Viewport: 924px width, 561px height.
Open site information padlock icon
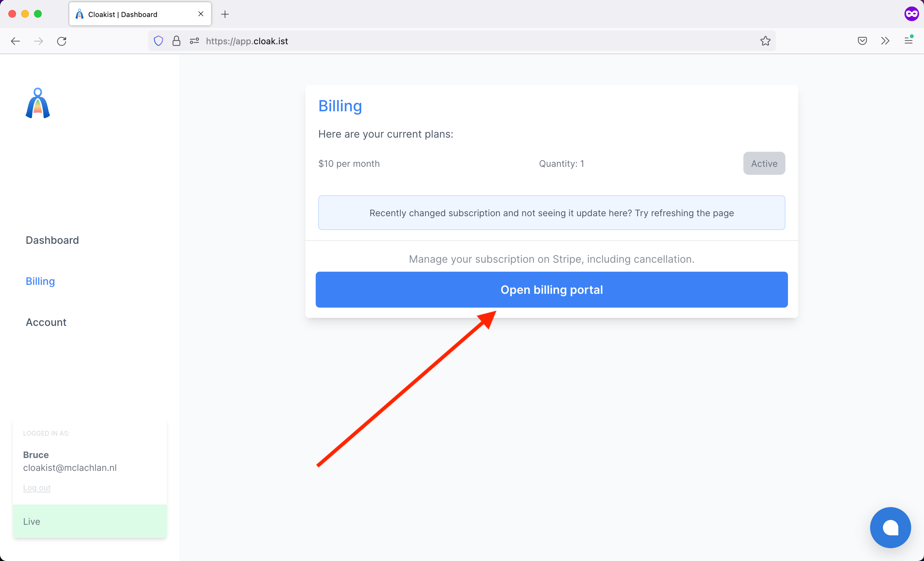click(176, 41)
